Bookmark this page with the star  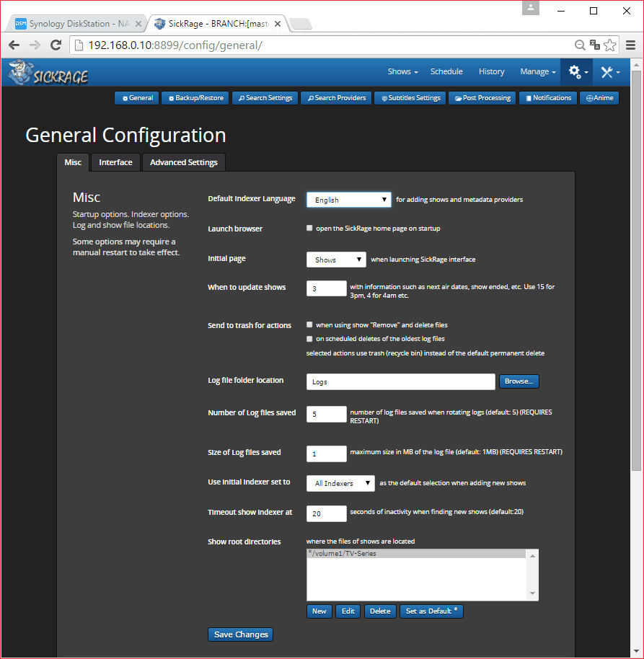(609, 45)
